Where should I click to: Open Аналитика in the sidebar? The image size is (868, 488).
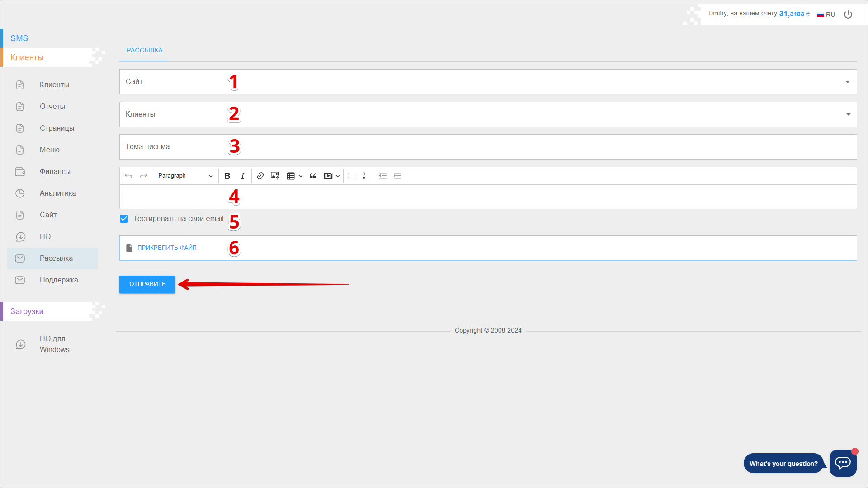(x=57, y=193)
